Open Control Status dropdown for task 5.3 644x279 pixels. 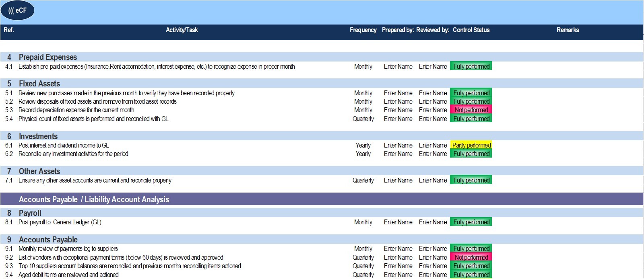tap(471, 110)
